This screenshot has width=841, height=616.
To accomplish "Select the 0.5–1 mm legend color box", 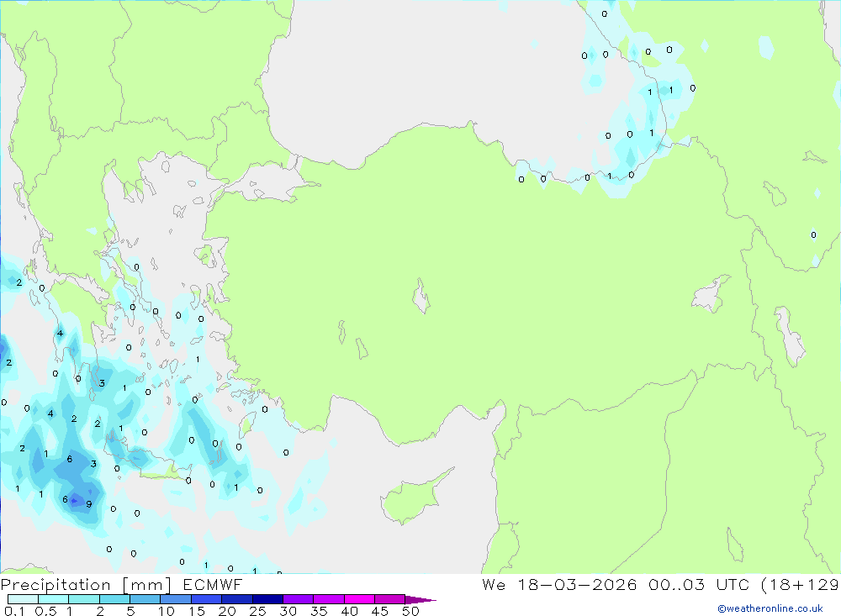I will tap(54, 599).
